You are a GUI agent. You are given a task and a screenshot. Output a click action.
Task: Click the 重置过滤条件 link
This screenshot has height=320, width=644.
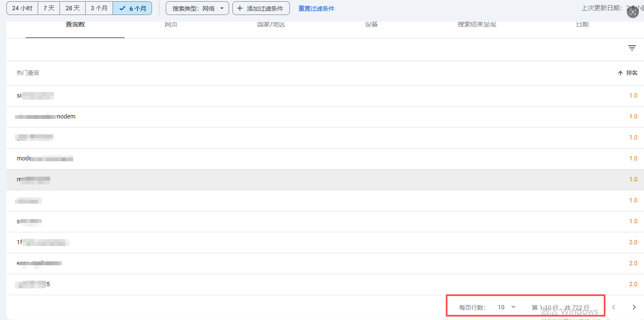[316, 9]
